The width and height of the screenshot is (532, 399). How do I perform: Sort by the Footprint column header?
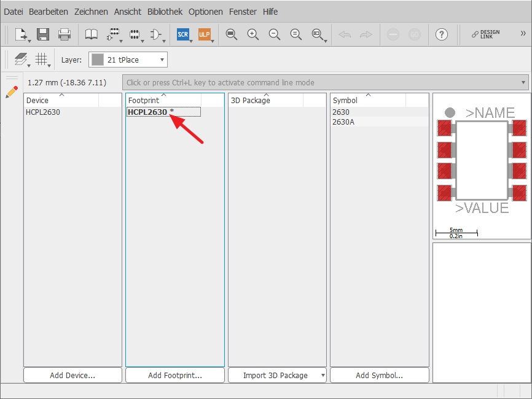[163, 100]
